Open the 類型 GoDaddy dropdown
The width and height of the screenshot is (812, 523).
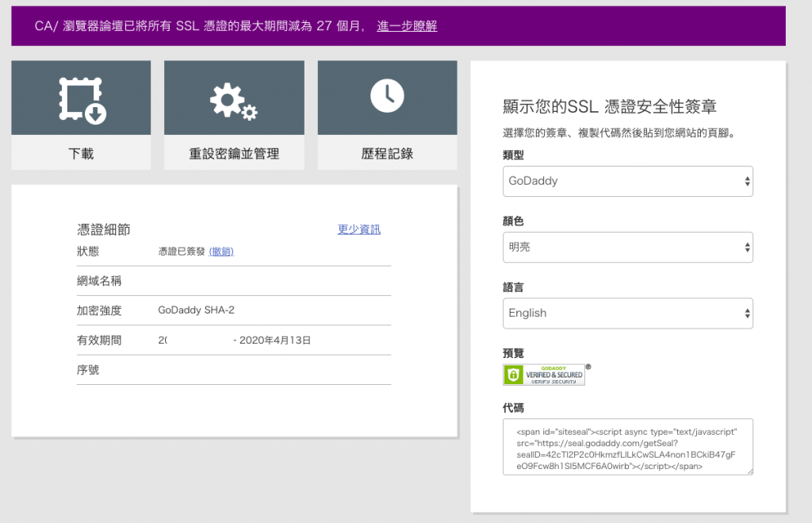coord(628,182)
